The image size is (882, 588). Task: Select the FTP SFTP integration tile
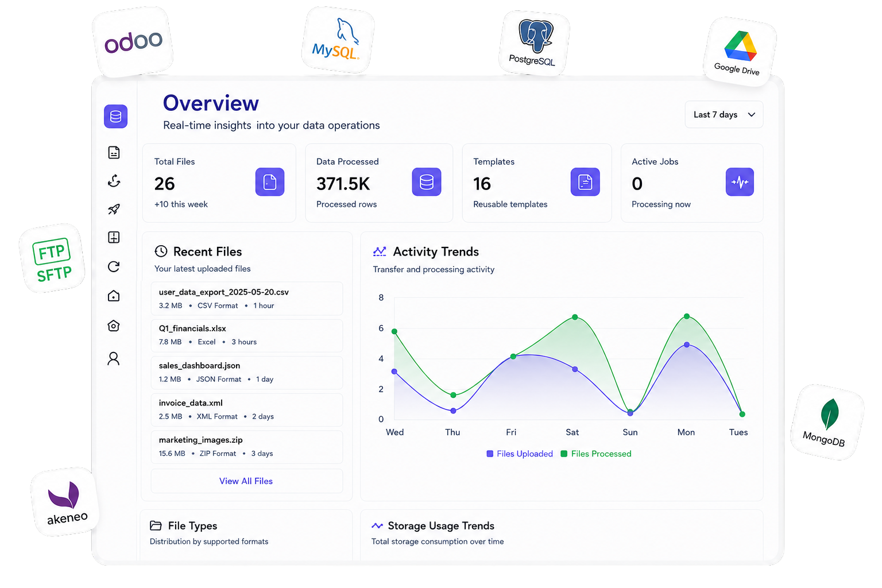52,258
